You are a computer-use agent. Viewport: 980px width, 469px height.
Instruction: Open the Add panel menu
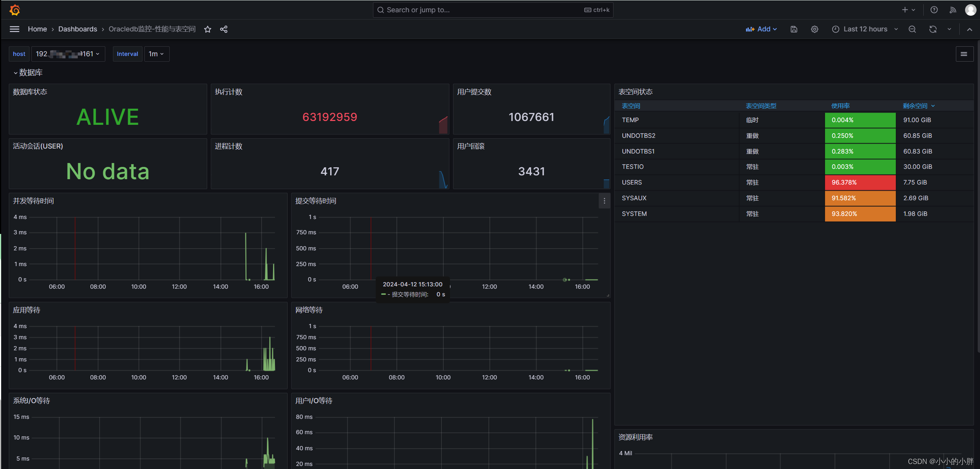[x=761, y=29]
